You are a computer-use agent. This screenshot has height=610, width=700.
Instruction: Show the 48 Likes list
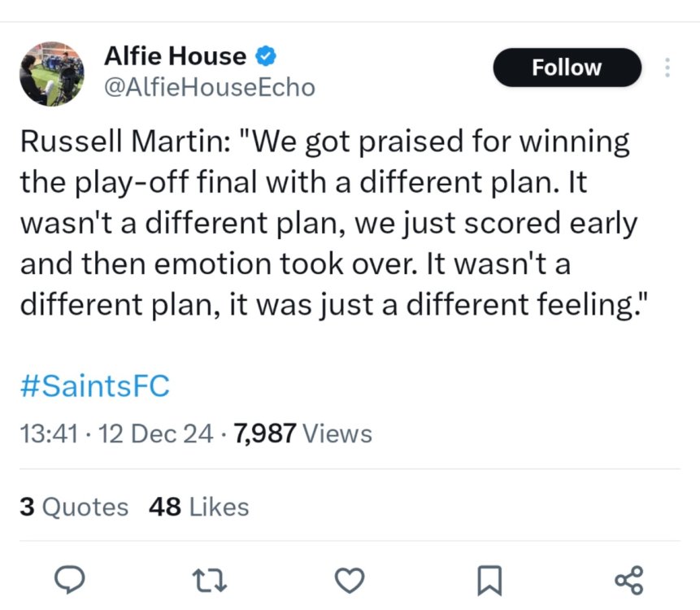click(199, 507)
